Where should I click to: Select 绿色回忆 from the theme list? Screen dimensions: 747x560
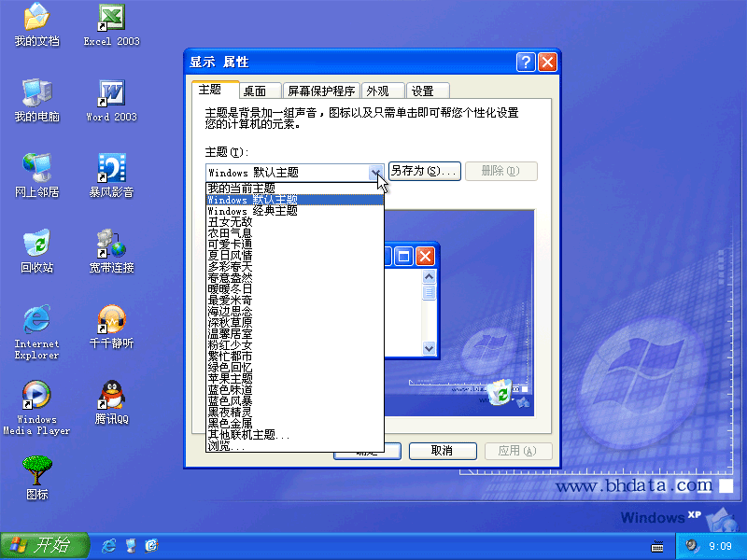point(295,368)
